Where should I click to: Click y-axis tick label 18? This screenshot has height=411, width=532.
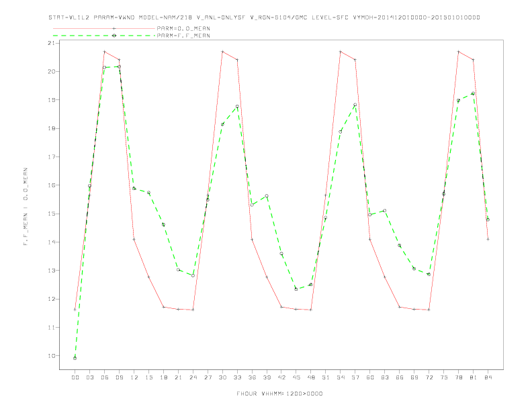point(52,128)
